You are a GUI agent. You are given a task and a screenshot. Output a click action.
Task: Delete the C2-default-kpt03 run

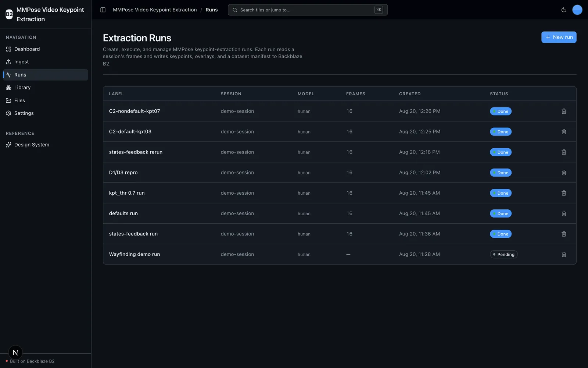click(x=564, y=132)
